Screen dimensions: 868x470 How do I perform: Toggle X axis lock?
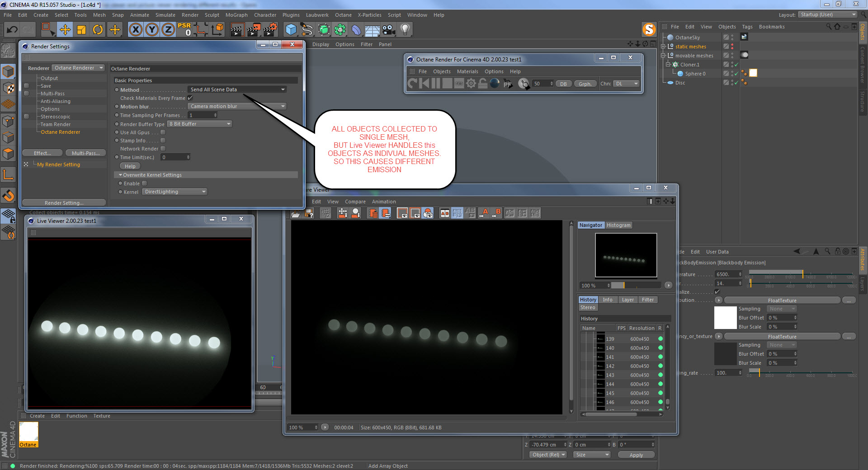click(135, 30)
